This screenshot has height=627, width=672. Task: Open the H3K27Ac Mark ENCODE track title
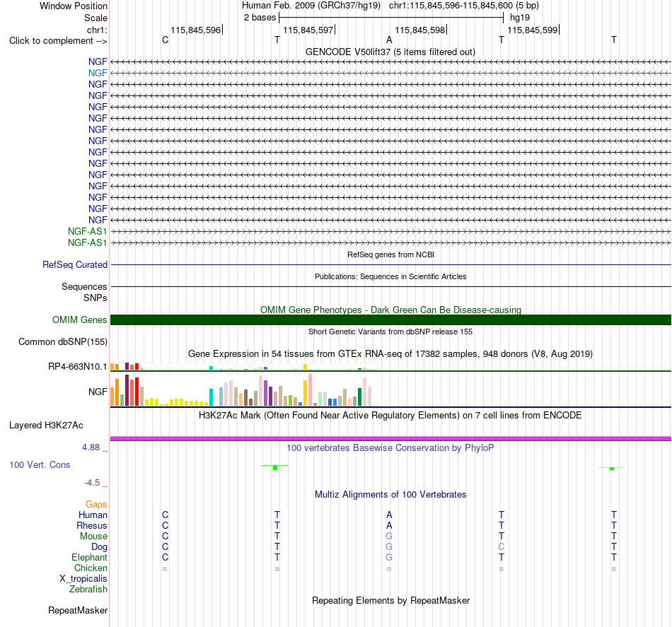390,415
